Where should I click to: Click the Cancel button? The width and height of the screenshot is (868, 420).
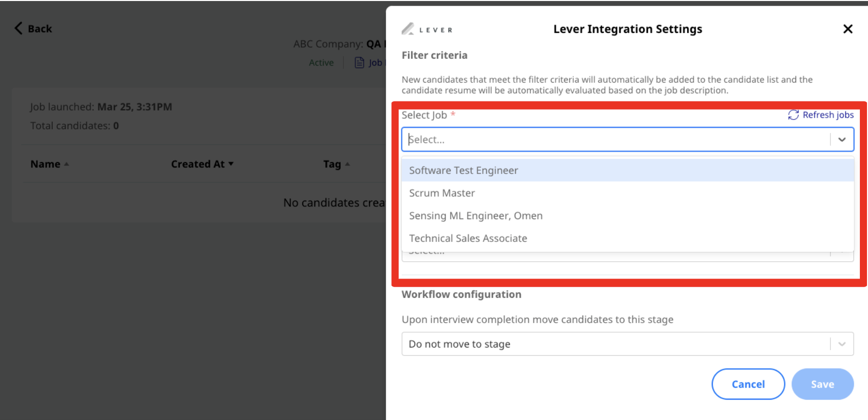tap(748, 384)
